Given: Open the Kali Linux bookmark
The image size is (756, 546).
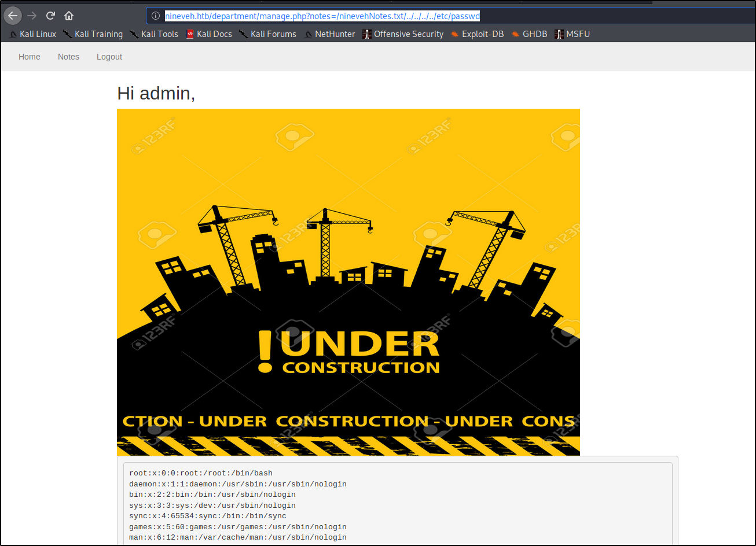Looking at the screenshot, I should [33, 34].
